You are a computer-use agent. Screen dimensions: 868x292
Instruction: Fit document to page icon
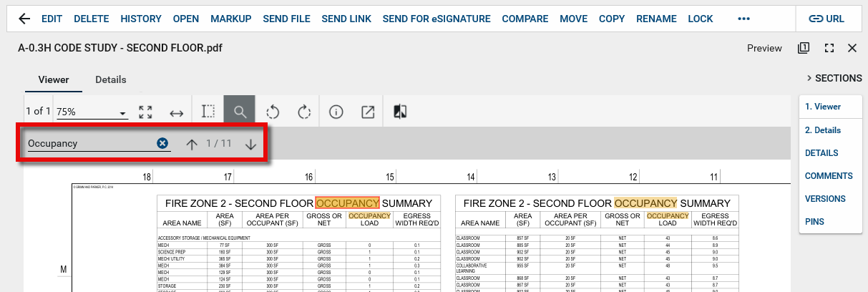(146, 112)
